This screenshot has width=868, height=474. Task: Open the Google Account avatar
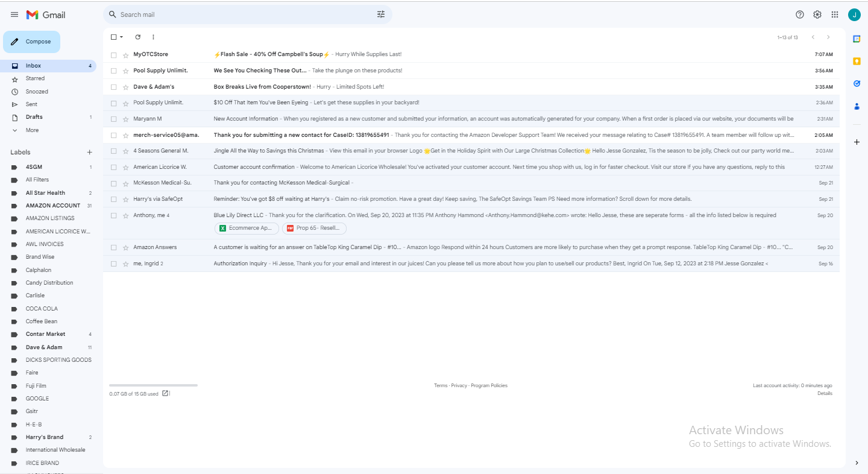854,14
